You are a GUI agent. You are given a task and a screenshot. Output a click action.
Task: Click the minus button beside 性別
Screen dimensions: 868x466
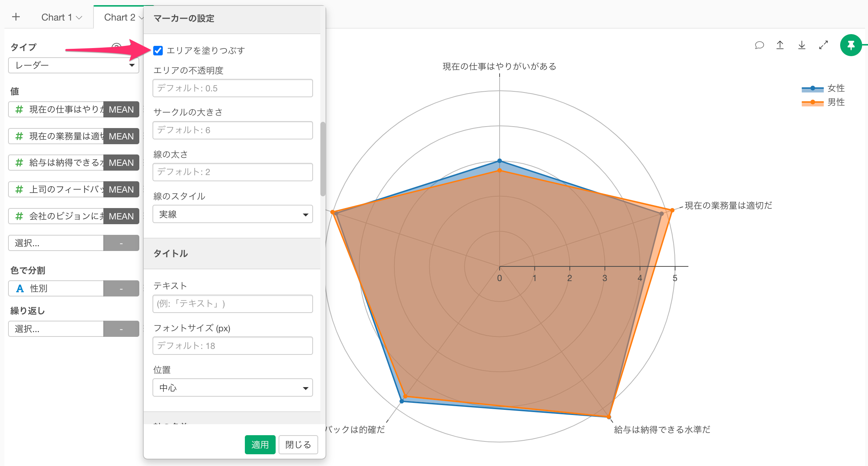pyautogui.click(x=121, y=288)
